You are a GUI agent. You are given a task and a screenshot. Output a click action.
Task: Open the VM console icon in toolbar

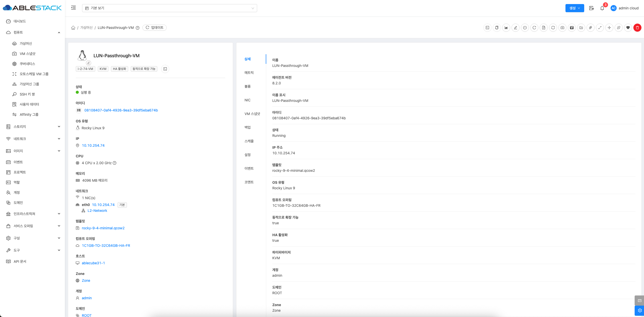tap(487, 28)
